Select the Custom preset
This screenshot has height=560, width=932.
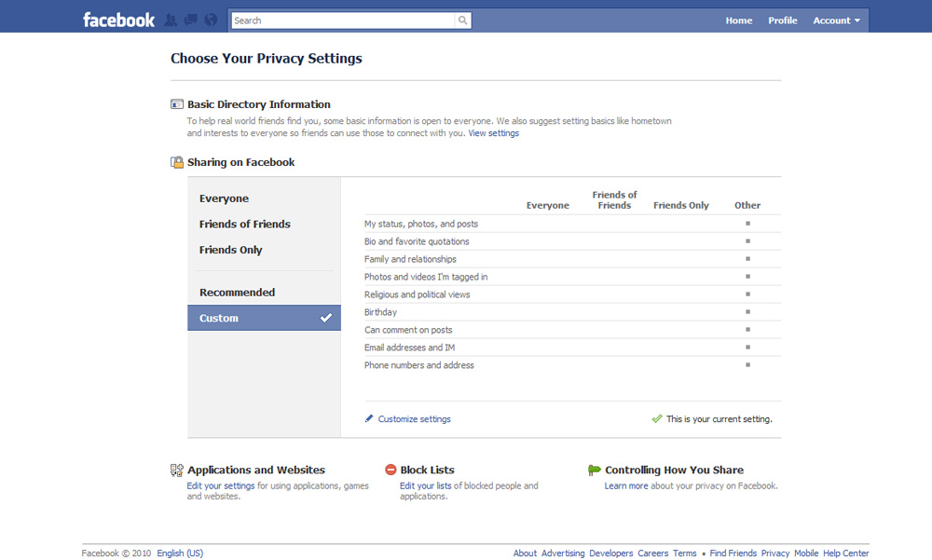pyautogui.click(x=264, y=318)
